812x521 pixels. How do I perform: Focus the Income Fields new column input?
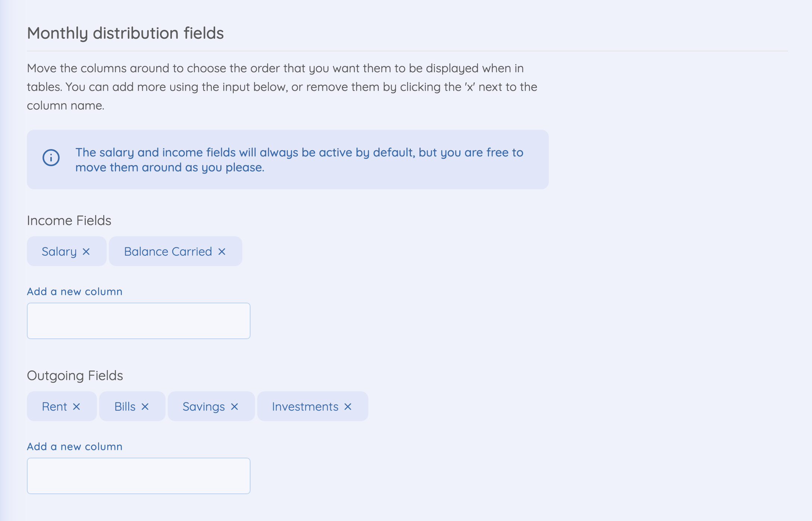(x=139, y=321)
